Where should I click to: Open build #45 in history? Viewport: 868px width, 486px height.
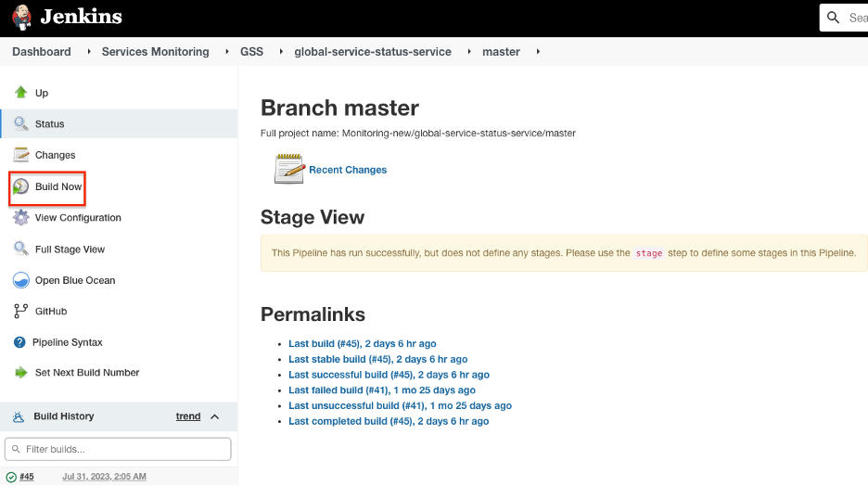27,477
